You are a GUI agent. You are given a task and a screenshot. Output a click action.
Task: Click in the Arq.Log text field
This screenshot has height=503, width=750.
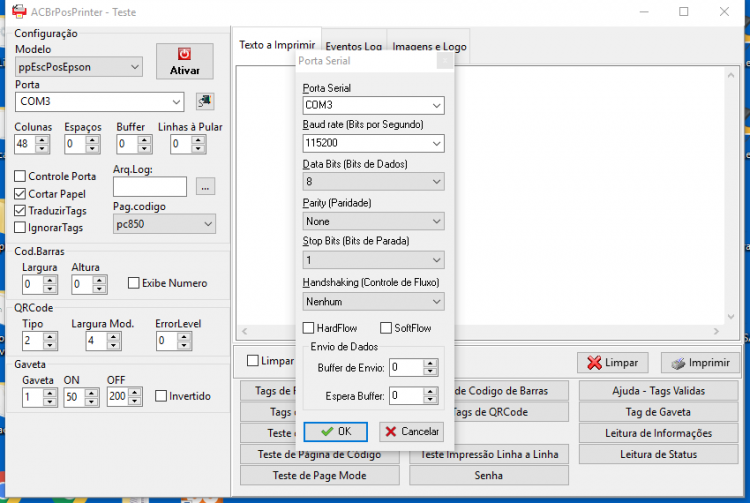150,186
